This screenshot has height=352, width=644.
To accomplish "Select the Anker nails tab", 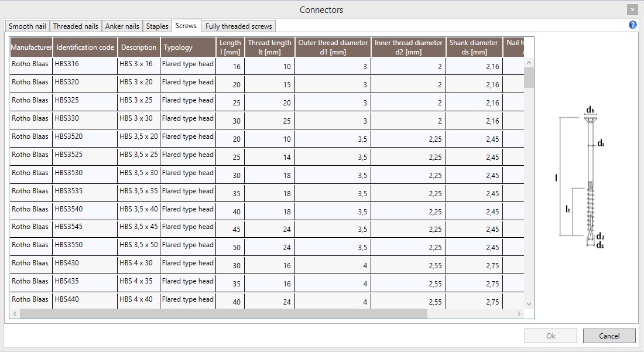I will coord(122,26).
